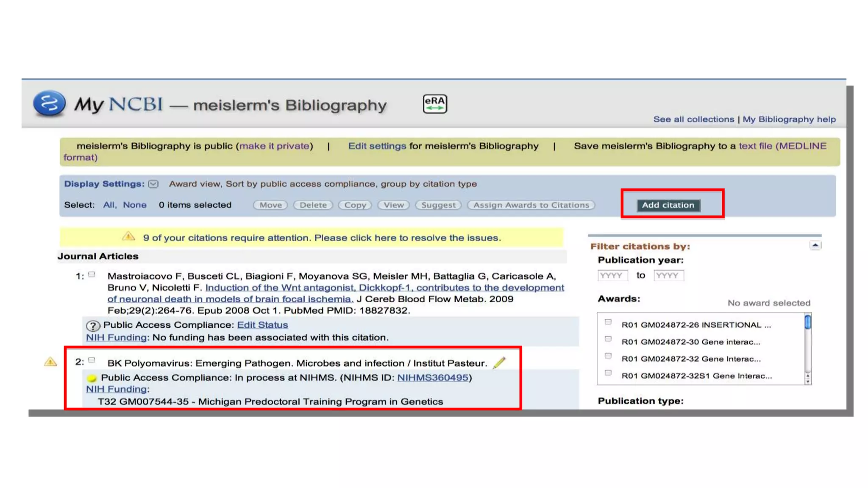Click the eRA Commons icon
The height and width of the screenshot is (488, 868).
coord(435,103)
